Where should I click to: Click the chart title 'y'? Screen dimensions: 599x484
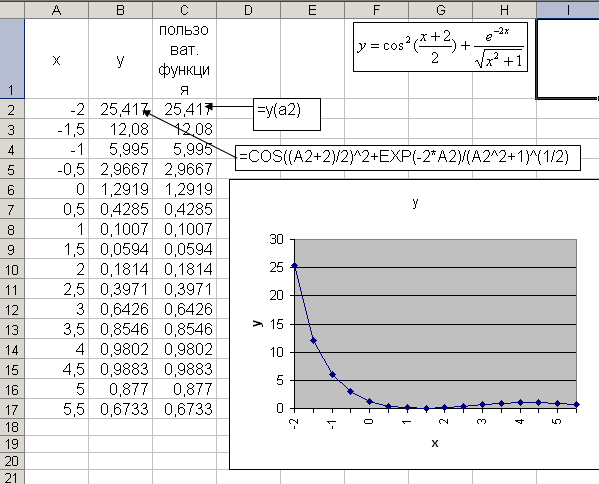(415, 202)
